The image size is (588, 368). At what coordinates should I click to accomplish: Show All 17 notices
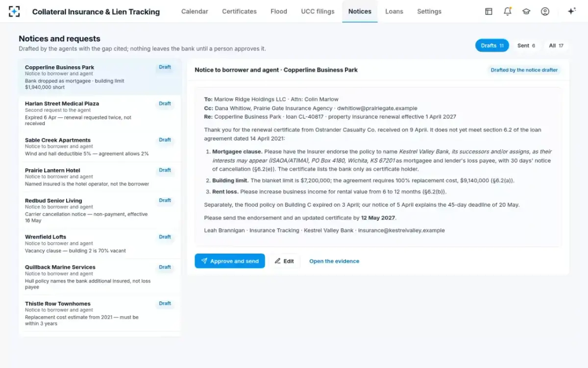[556, 46]
